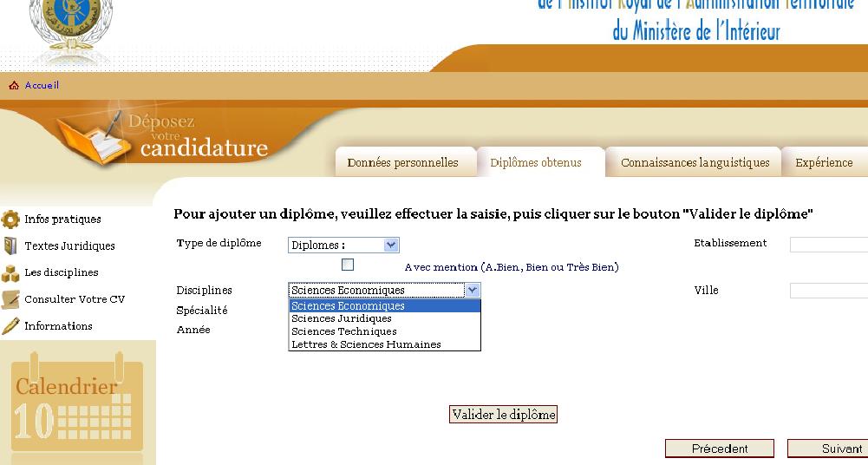Open the Infos pratiques sidebar link

(x=62, y=219)
